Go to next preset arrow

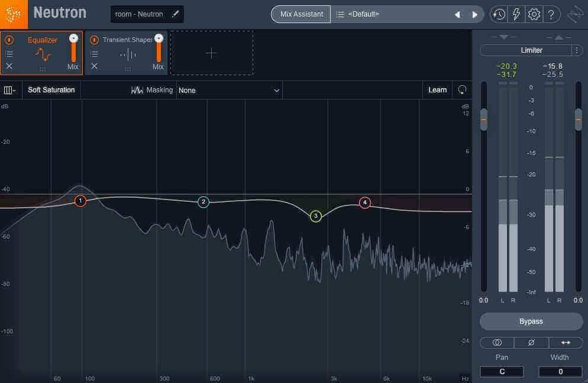coord(475,15)
